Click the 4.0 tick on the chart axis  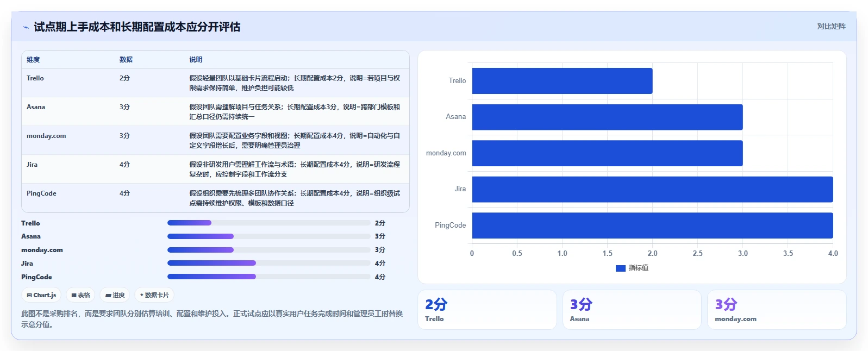833,254
